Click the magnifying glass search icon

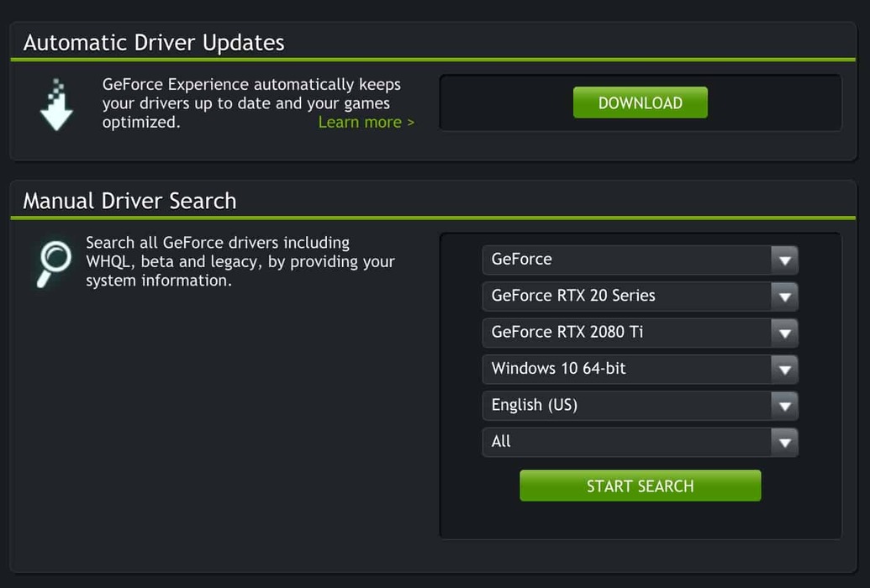[x=54, y=264]
